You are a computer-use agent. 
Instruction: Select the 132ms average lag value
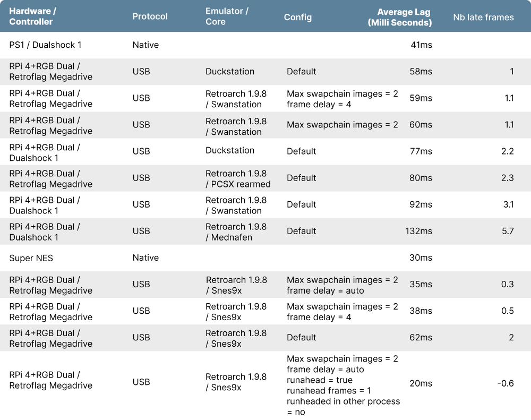point(418,232)
